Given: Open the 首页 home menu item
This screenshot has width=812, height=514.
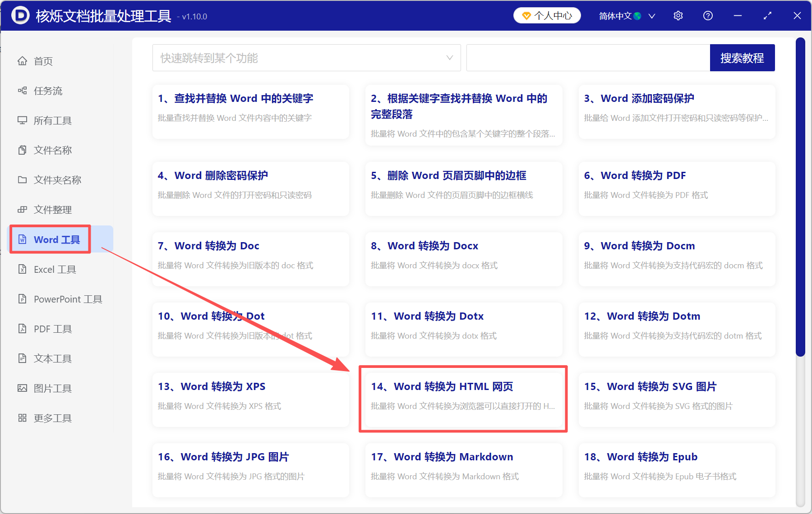Looking at the screenshot, I should tap(43, 61).
